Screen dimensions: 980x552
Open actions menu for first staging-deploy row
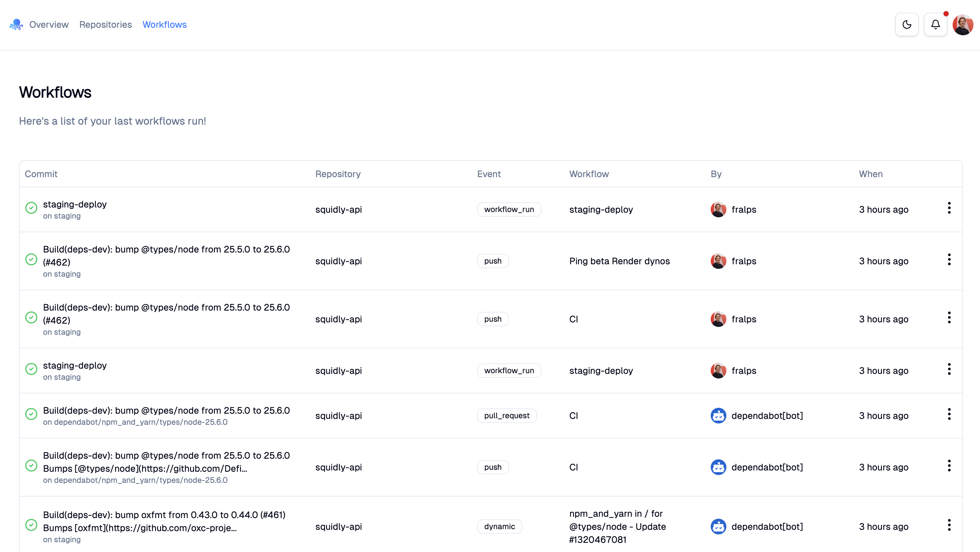(949, 208)
